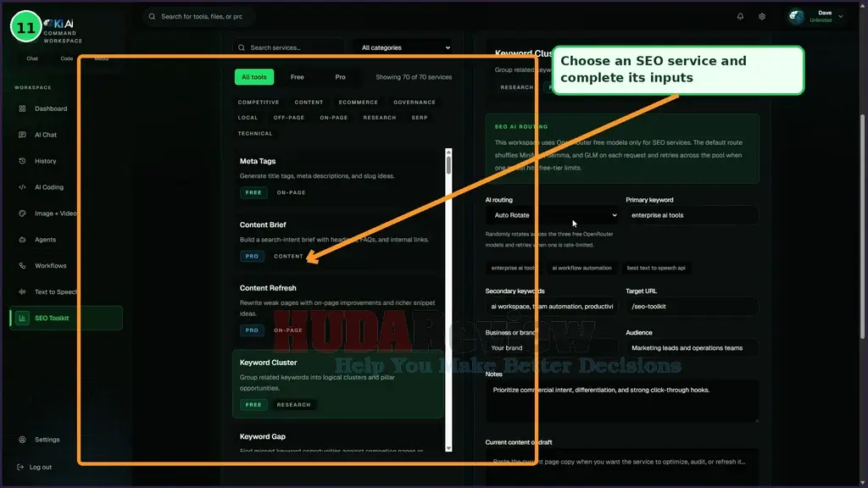868x488 pixels.
Task: Select the Free filter tab
Action: tap(298, 77)
